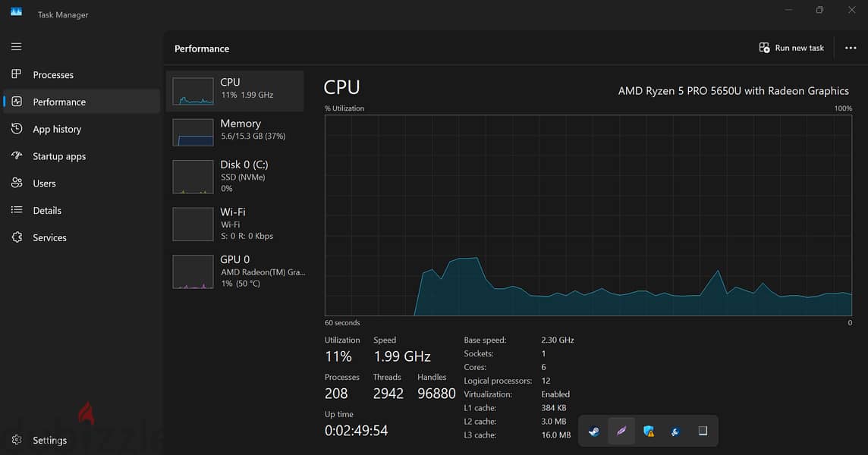Click the '100%' graph scale label
868x455 pixels.
[843, 108]
